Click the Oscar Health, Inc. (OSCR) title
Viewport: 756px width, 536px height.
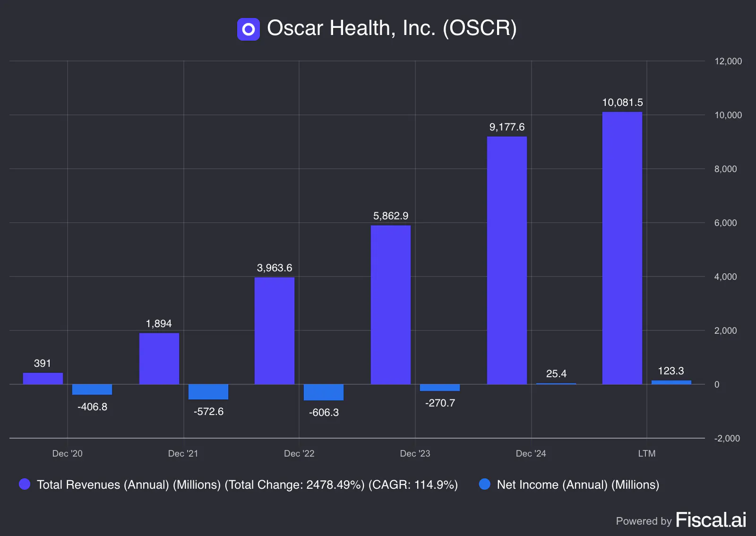pos(392,28)
